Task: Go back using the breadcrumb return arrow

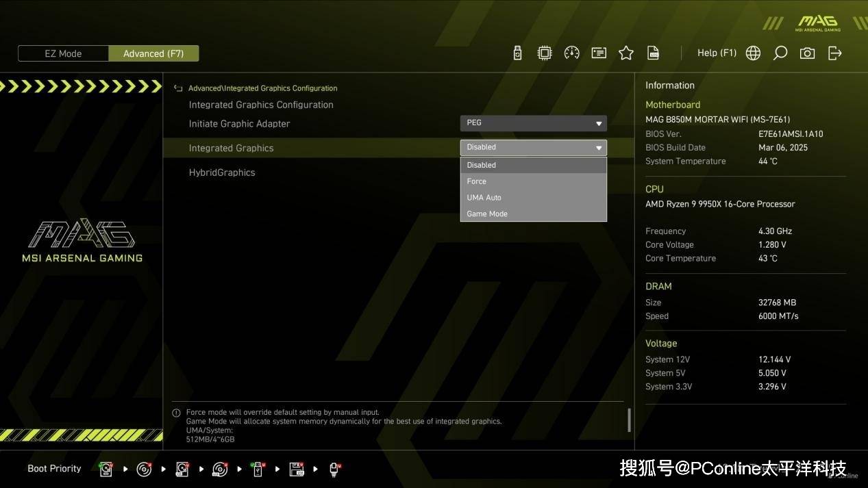Action: click(178, 88)
